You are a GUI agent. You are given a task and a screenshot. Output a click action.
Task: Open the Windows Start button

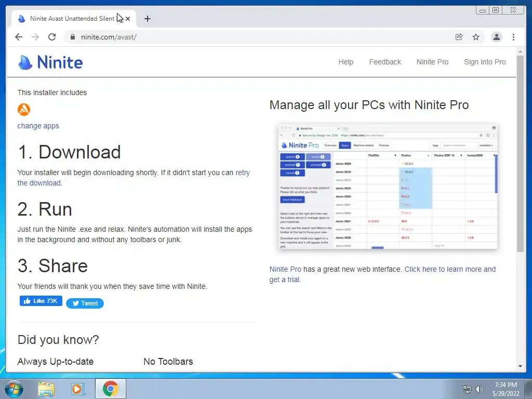click(x=13, y=389)
